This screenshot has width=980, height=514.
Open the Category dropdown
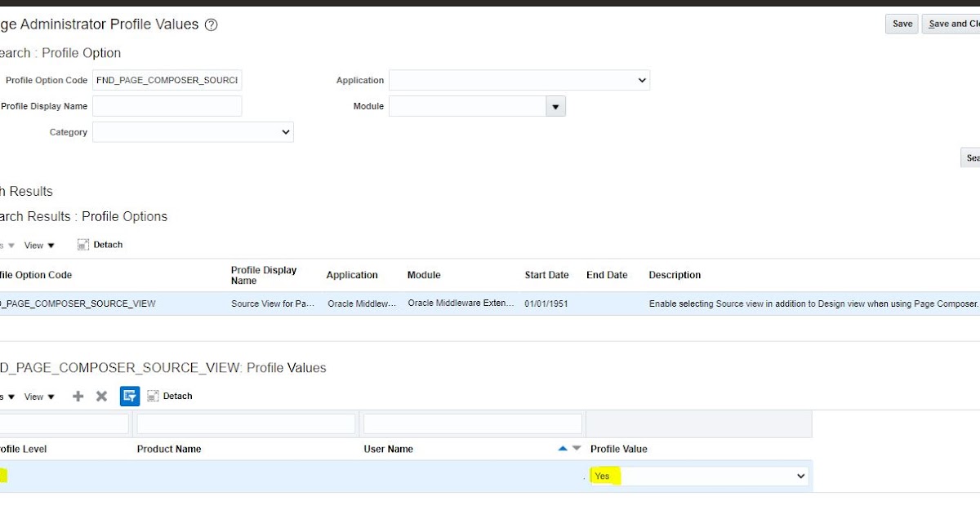click(193, 132)
